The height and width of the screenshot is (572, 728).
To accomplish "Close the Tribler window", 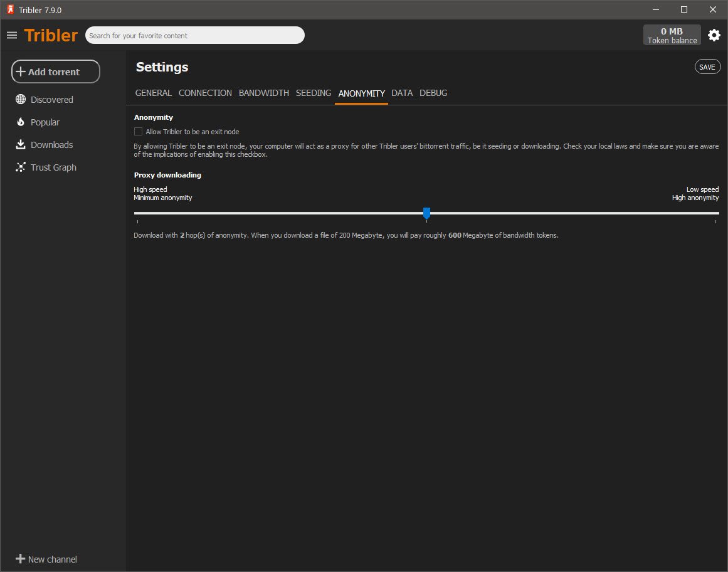I will [x=713, y=10].
